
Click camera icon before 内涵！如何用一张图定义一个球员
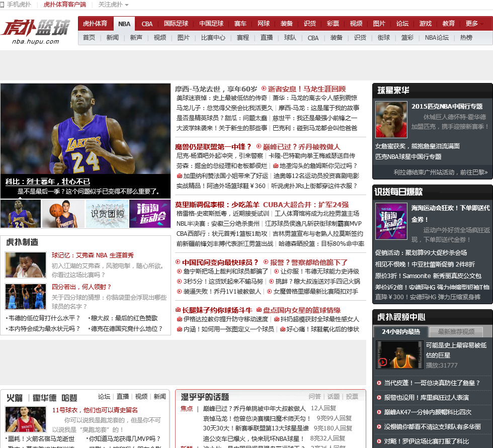click(179, 329)
